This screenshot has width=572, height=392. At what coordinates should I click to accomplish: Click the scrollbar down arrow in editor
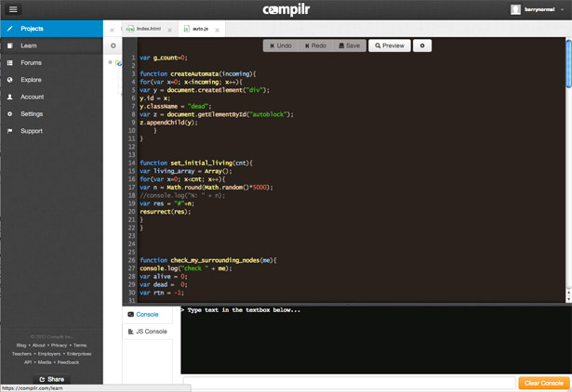tap(568, 299)
